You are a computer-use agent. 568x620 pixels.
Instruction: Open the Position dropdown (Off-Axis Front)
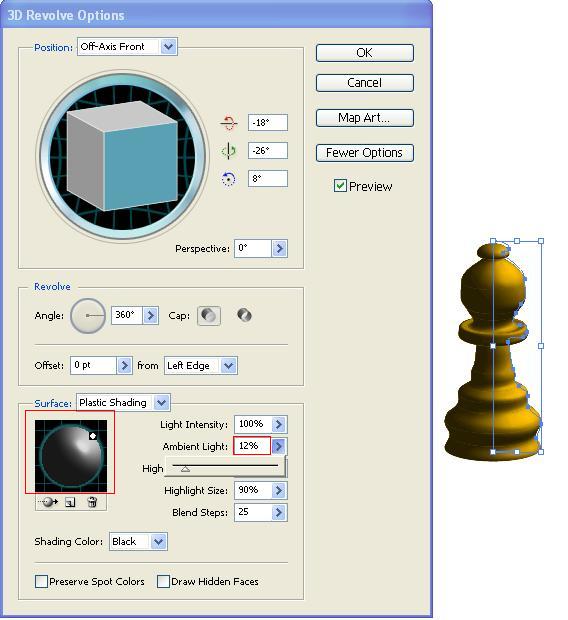point(127,47)
